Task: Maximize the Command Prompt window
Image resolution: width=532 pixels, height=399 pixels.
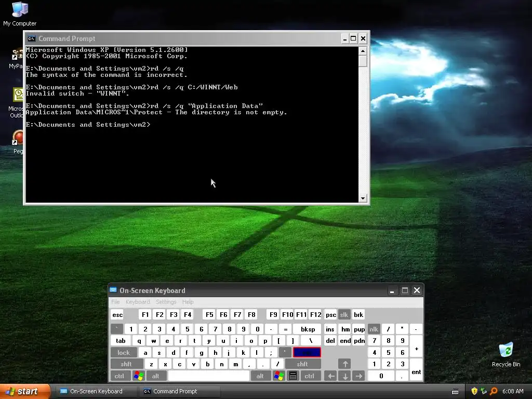Action: 353,38
